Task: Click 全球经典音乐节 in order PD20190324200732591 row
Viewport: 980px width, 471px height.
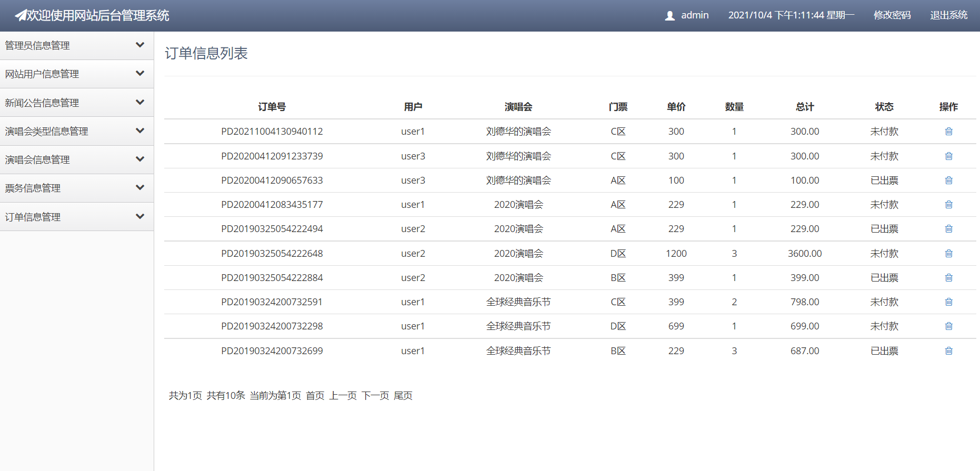Action: pyautogui.click(x=518, y=302)
